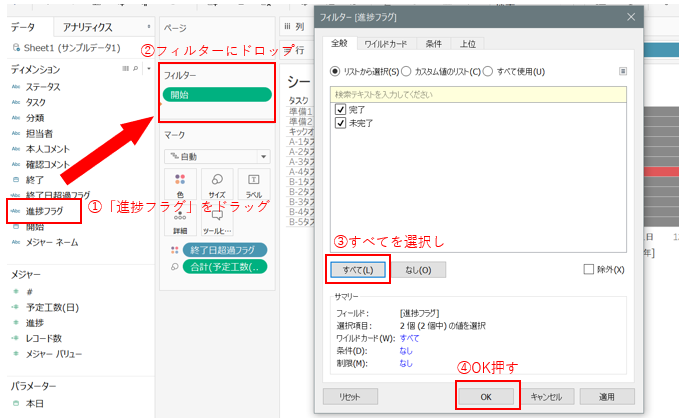Click the Abc icon next to 担当者
This screenshot has height=418, width=685.
[16, 134]
